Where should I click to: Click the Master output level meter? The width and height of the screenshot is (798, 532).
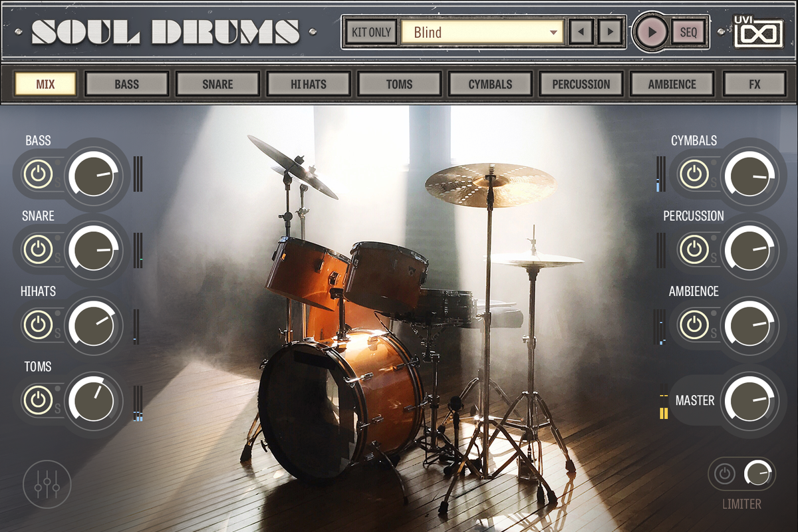point(664,402)
